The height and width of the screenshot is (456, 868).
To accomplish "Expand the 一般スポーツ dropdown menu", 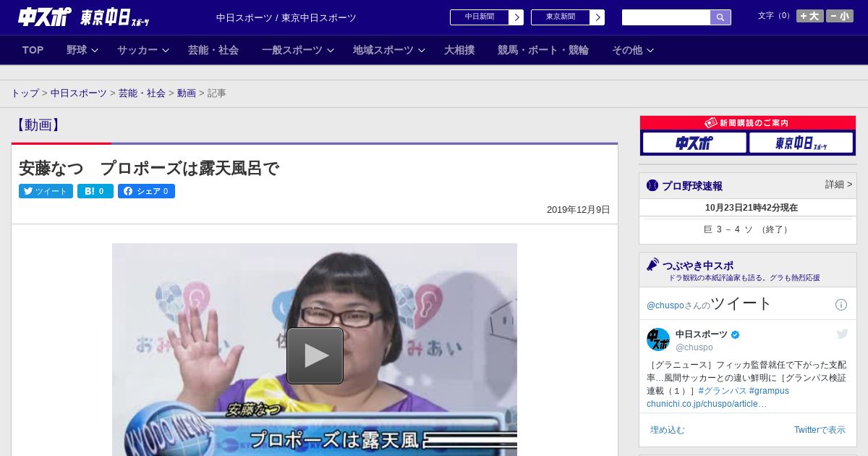I will tap(298, 50).
